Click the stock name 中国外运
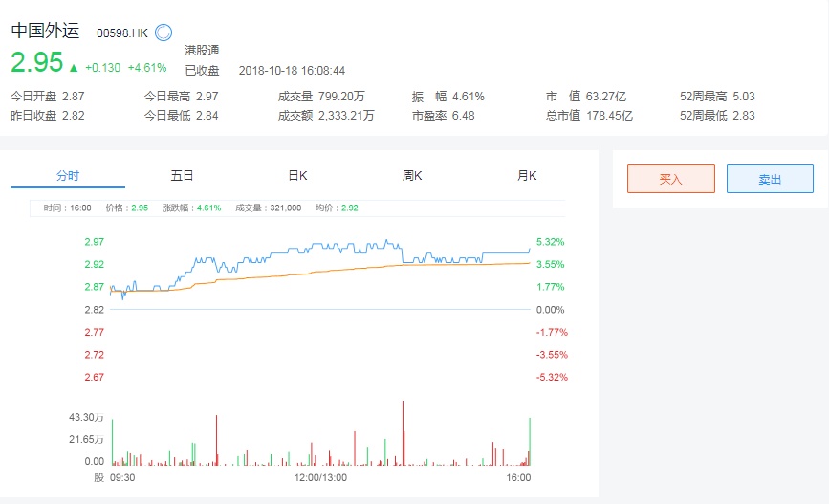The height and width of the screenshot is (504, 829). coord(47,31)
